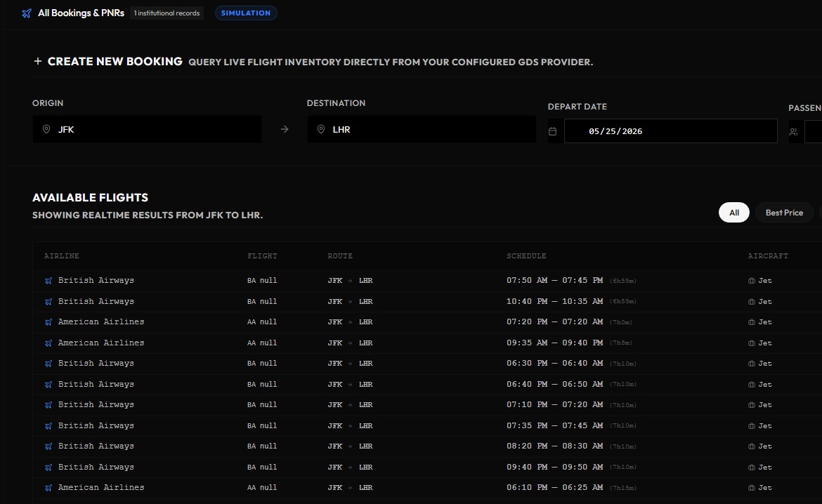Click aircraft Jet icon in 06:10 PM flight row

coord(751,488)
